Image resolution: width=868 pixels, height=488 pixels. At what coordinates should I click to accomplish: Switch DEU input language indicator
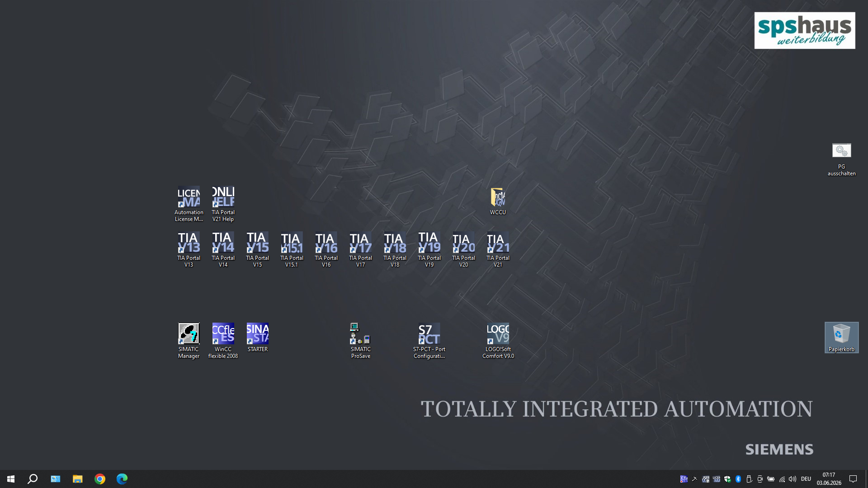tap(806, 479)
